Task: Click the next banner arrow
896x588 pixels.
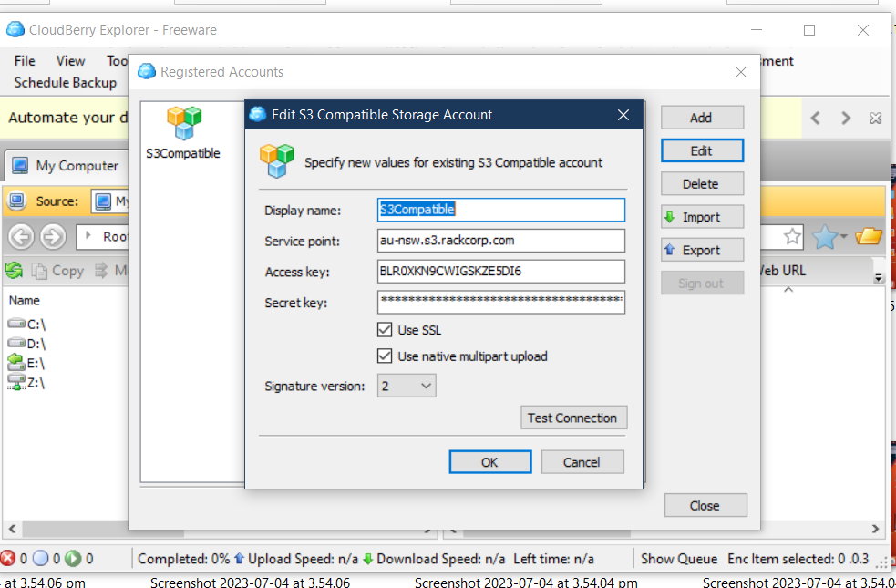Action: click(846, 119)
